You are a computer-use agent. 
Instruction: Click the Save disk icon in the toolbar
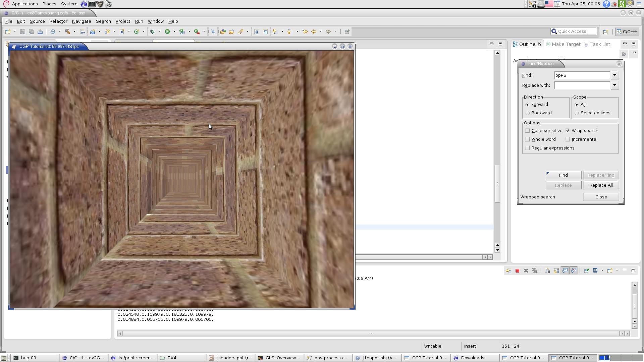click(x=22, y=32)
